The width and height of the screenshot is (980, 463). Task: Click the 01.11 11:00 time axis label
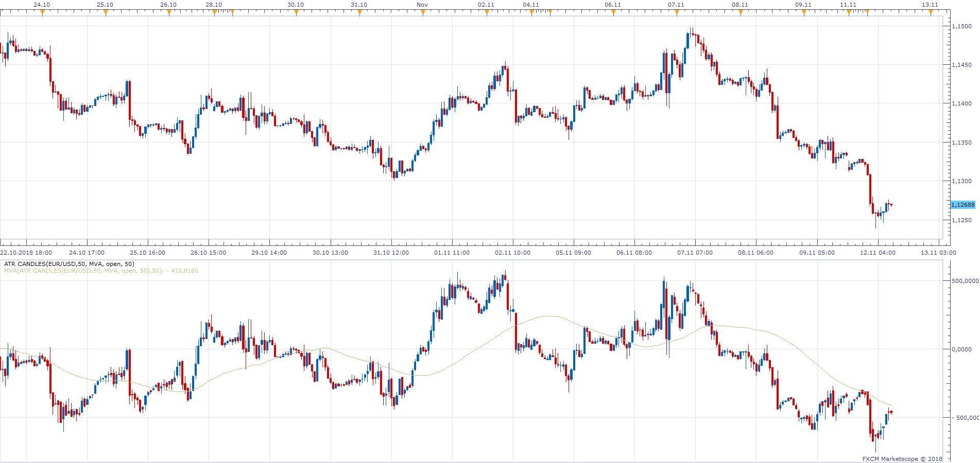point(452,253)
